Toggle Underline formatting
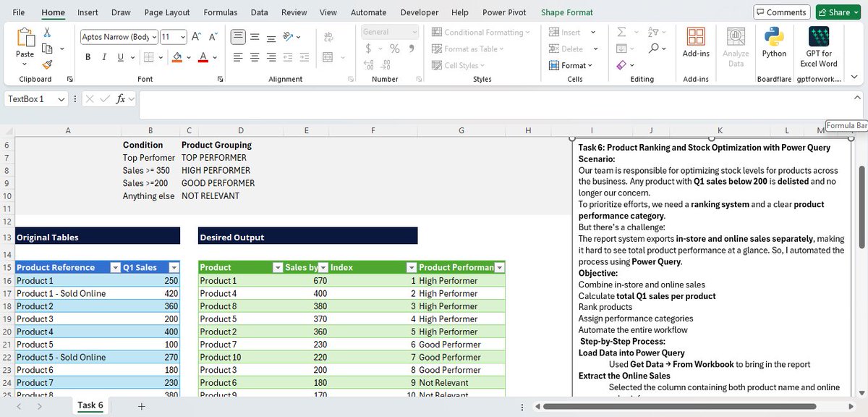The height and width of the screenshot is (417, 868). coord(121,57)
